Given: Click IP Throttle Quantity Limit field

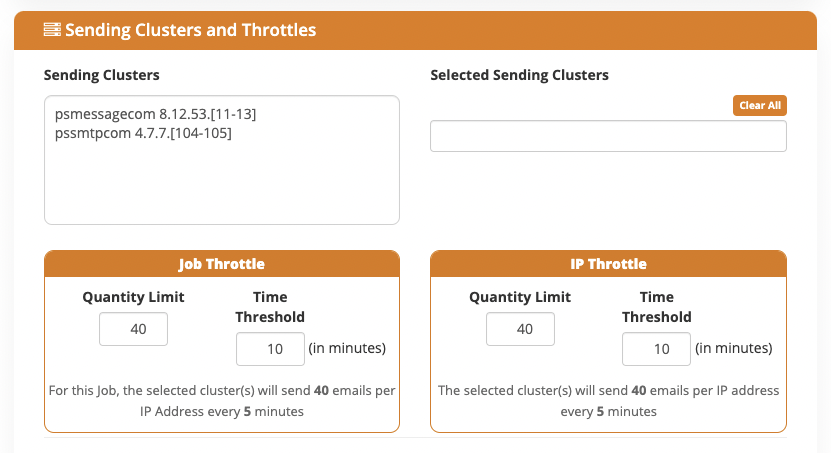Looking at the screenshot, I should pos(520,329).
